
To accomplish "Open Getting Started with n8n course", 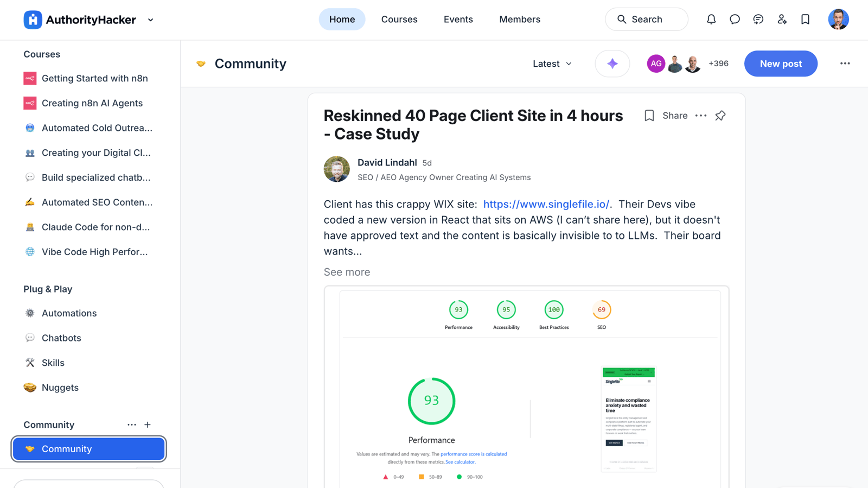I will tap(88, 78).
